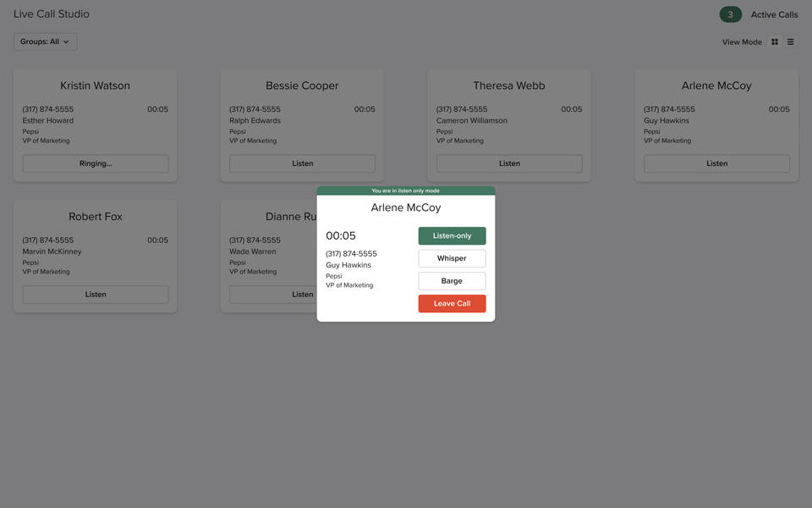Click the View Mode label
This screenshot has width=812, height=508.
pos(742,41)
